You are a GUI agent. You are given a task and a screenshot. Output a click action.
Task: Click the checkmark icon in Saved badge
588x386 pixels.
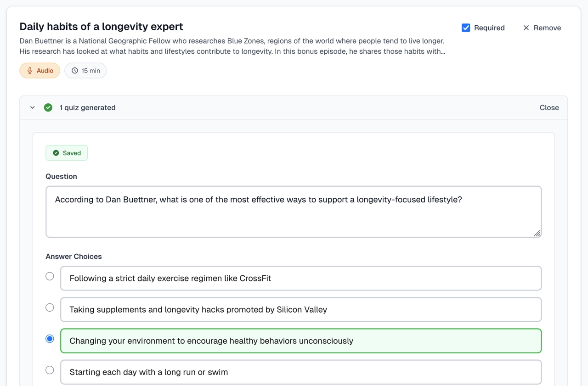click(x=56, y=153)
